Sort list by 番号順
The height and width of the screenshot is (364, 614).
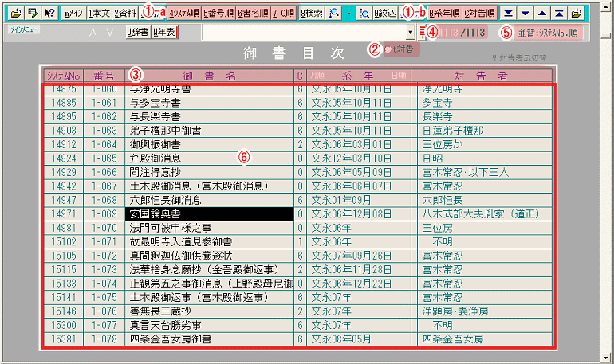[219, 14]
